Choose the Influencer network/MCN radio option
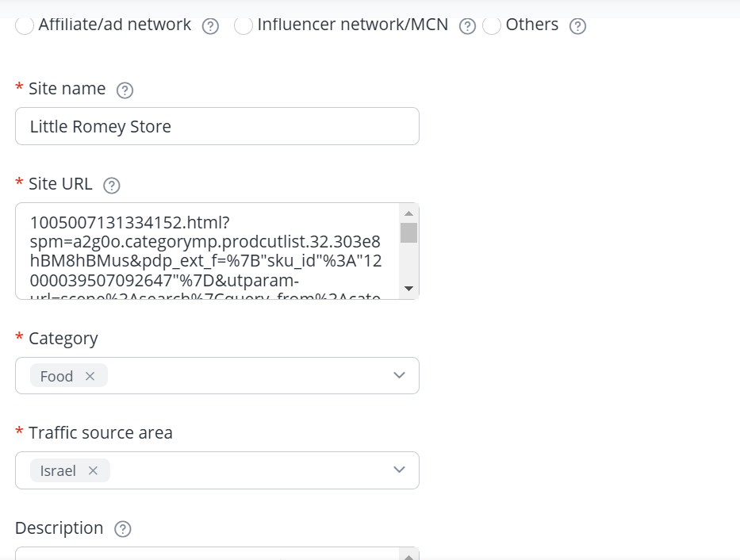 244,25
